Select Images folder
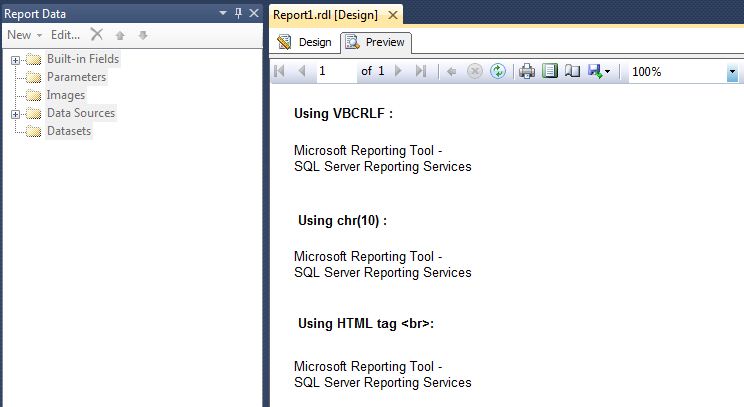744x407 pixels. click(x=65, y=95)
